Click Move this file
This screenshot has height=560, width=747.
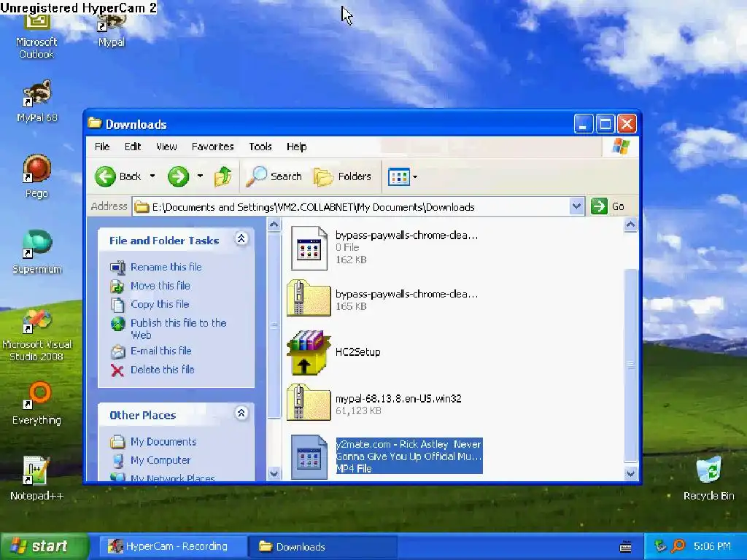[x=160, y=286]
